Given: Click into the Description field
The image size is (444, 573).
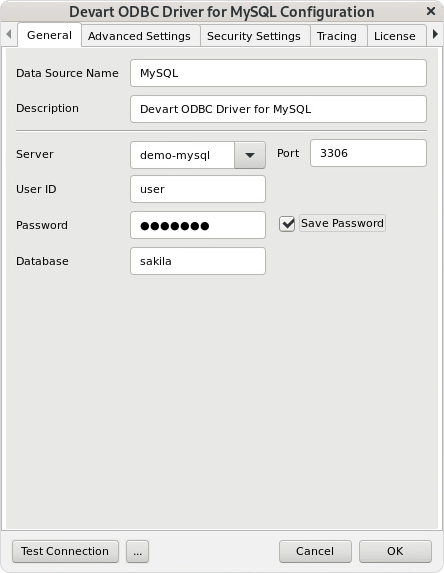Looking at the screenshot, I should (x=278, y=109).
